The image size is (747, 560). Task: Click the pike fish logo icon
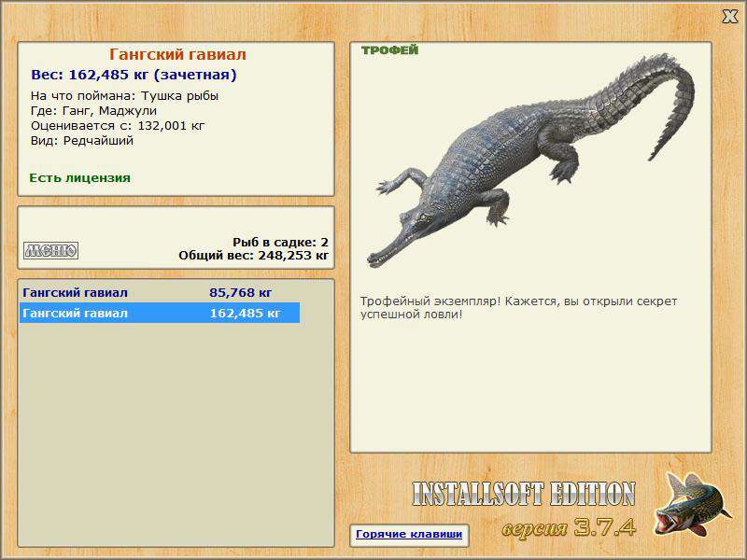[692, 505]
